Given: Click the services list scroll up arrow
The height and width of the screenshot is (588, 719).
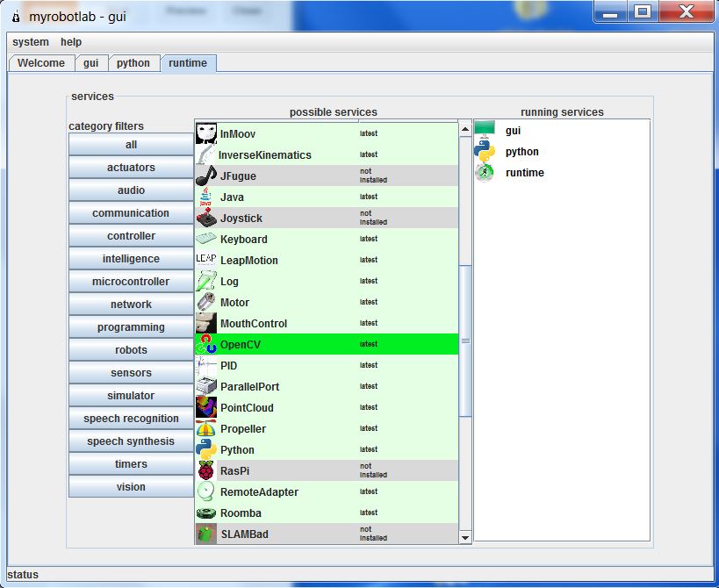Looking at the screenshot, I should (465, 129).
